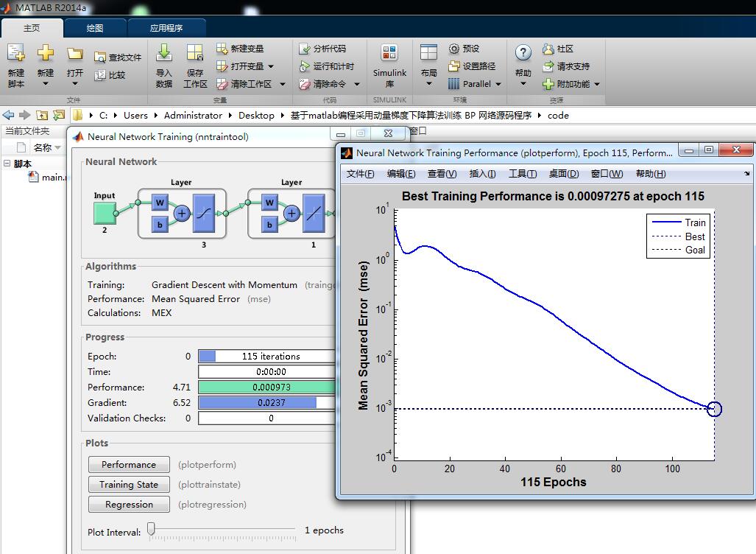The height and width of the screenshot is (554, 756).
Task: Click the 清除工作区 (Clear Workspace) icon
Action: 222,84
